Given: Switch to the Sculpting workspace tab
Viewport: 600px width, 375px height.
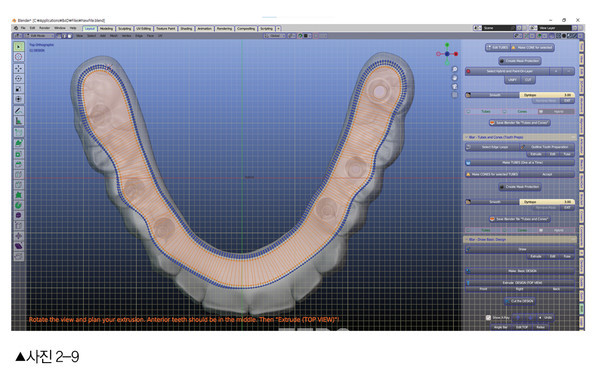Looking at the screenshot, I should pos(124,29).
